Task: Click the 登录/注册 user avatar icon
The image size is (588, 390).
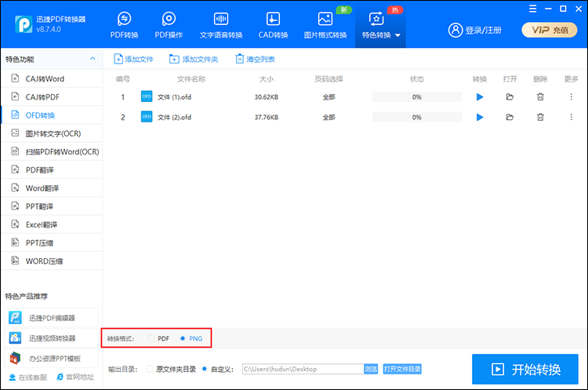Action: point(456,30)
